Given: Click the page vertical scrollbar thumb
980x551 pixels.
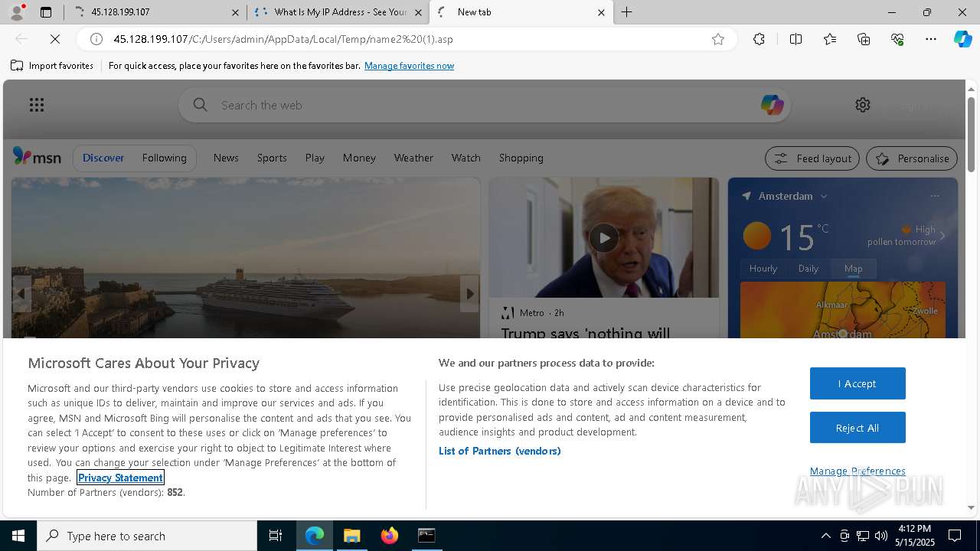Looking at the screenshot, I should pyautogui.click(x=971, y=134).
